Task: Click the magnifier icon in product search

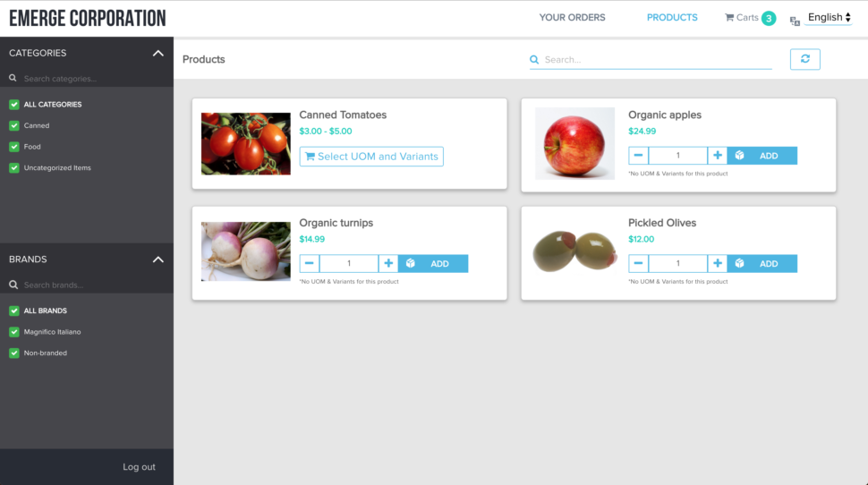Action: point(534,60)
